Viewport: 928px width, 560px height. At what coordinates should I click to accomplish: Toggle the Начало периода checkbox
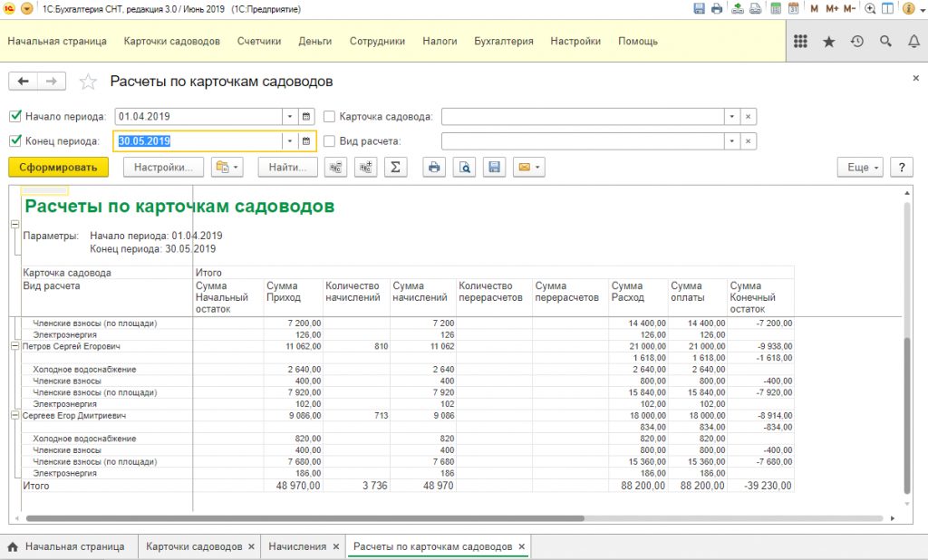pyautogui.click(x=15, y=116)
